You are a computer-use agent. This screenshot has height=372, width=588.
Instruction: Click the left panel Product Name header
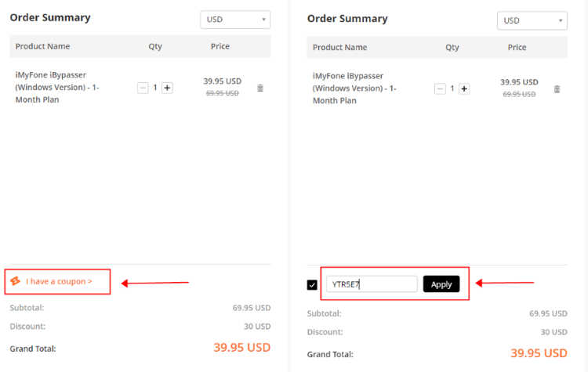pos(42,46)
